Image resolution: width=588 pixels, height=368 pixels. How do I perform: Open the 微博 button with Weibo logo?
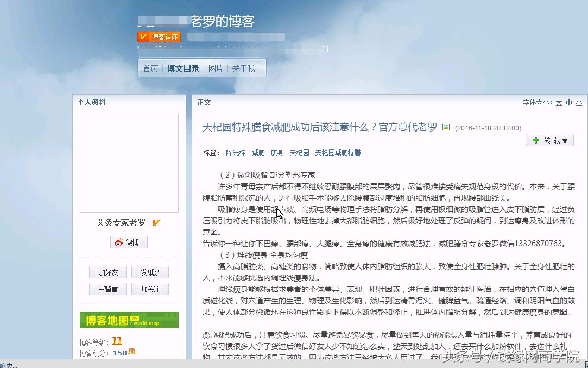[x=129, y=242]
